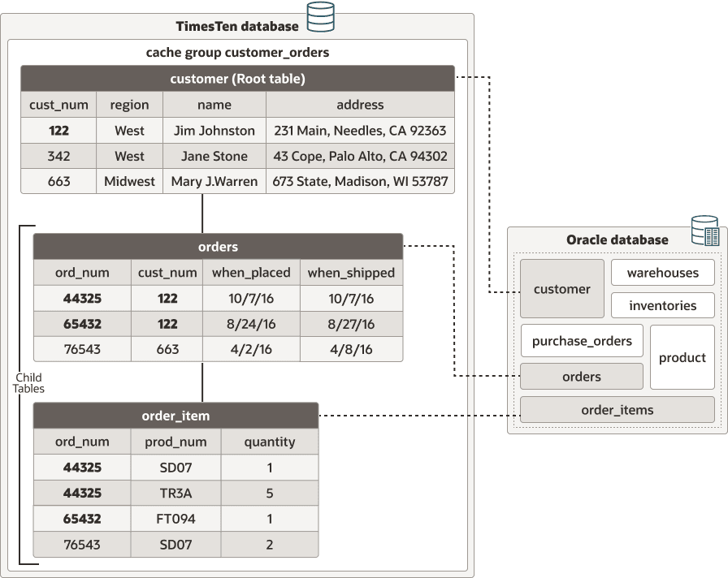Click the 'Oracle database' title

(617, 239)
